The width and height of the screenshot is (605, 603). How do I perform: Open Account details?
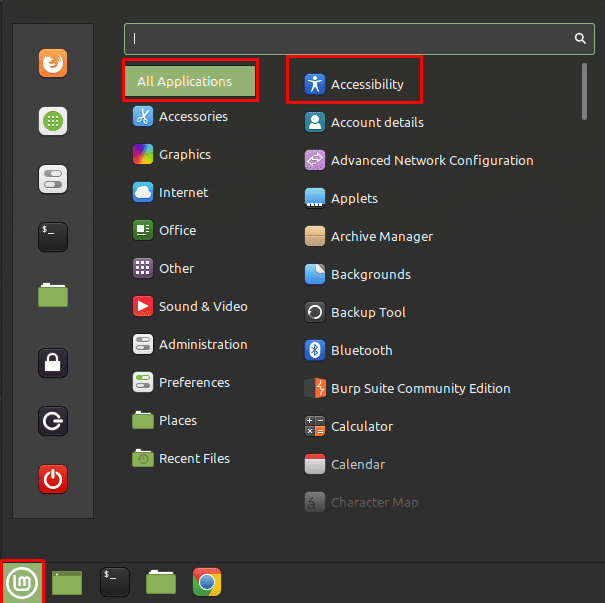(x=364, y=122)
